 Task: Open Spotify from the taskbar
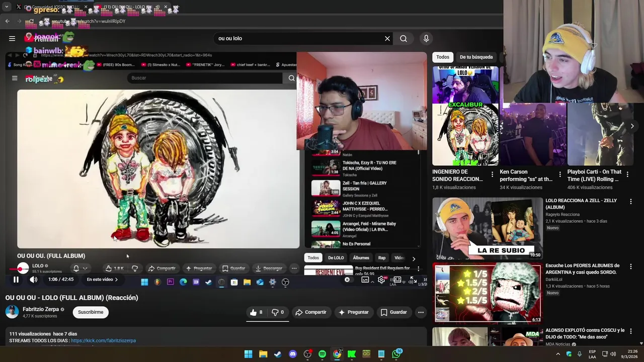[323, 354]
